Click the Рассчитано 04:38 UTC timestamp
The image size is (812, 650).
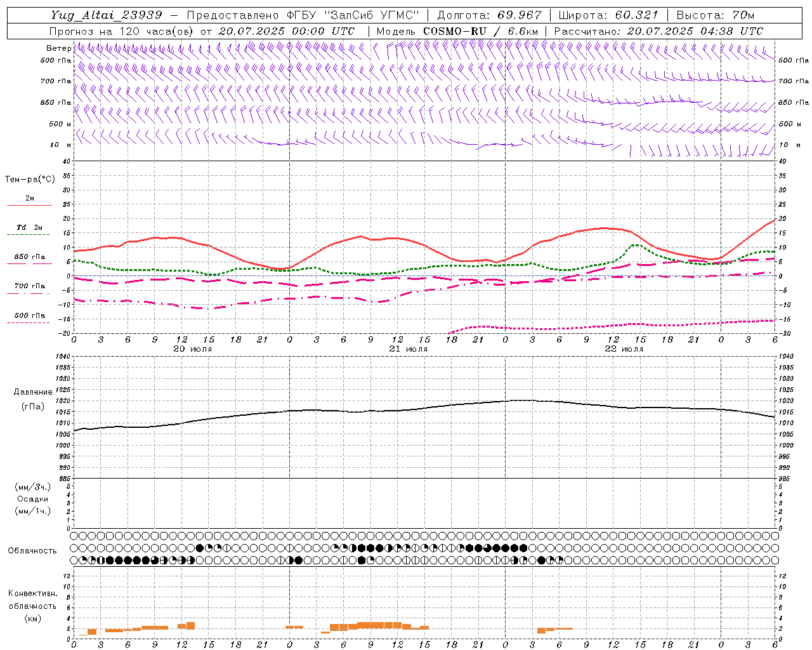tap(659, 31)
